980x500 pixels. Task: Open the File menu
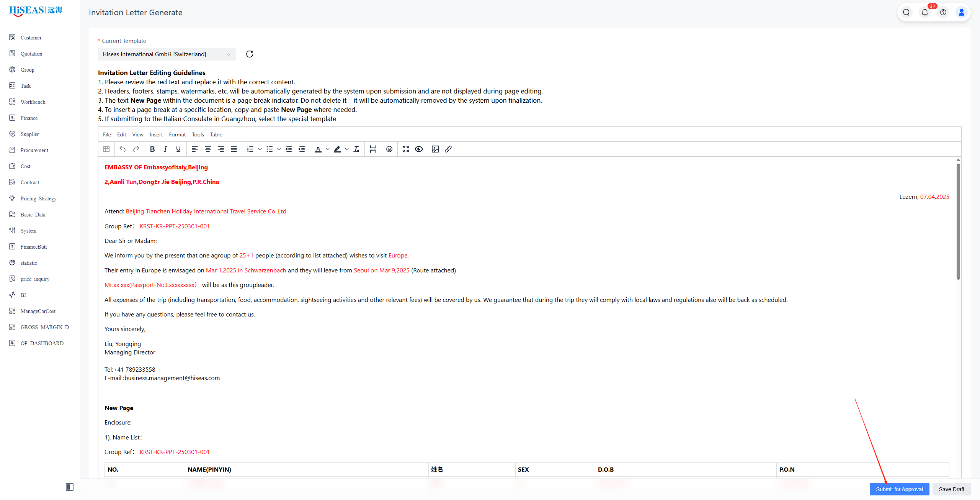107,134
